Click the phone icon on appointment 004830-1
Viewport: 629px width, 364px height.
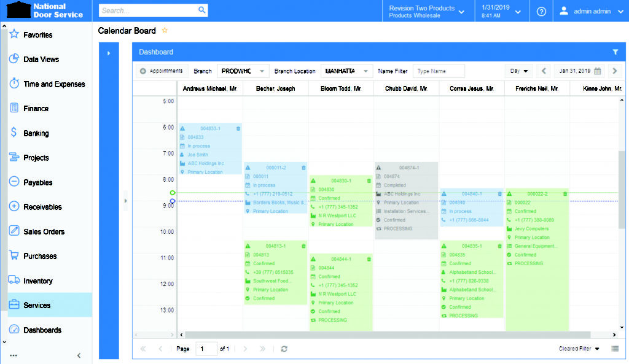[314, 207]
